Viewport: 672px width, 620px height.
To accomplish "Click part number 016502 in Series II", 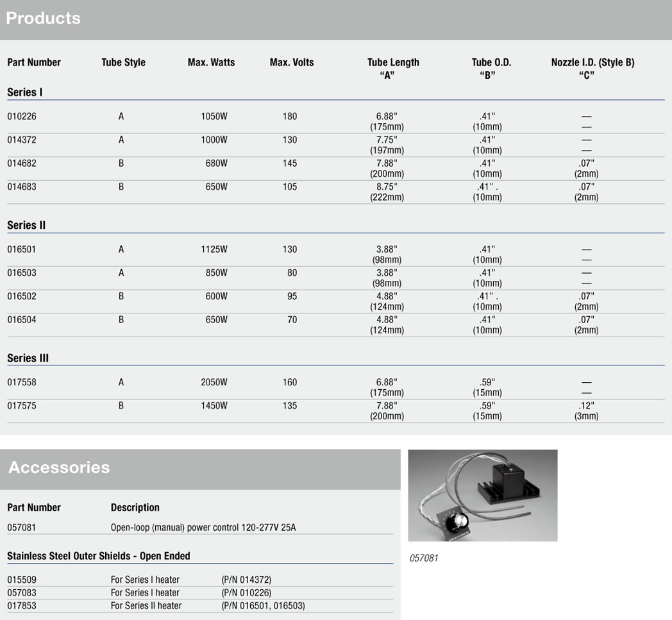I will pyautogui.click(x=22, y=296).
